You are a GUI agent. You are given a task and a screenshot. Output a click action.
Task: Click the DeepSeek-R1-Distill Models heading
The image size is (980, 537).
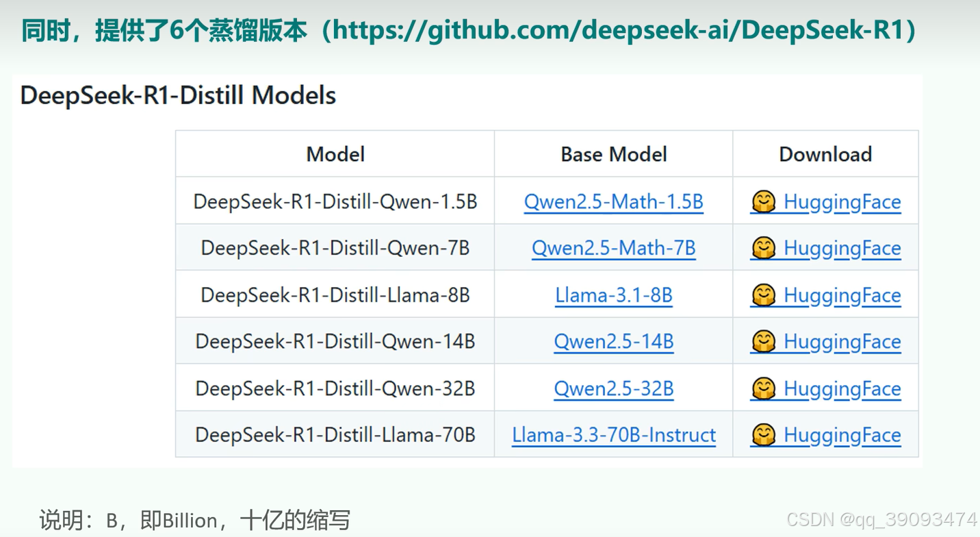tap(178, 95)
